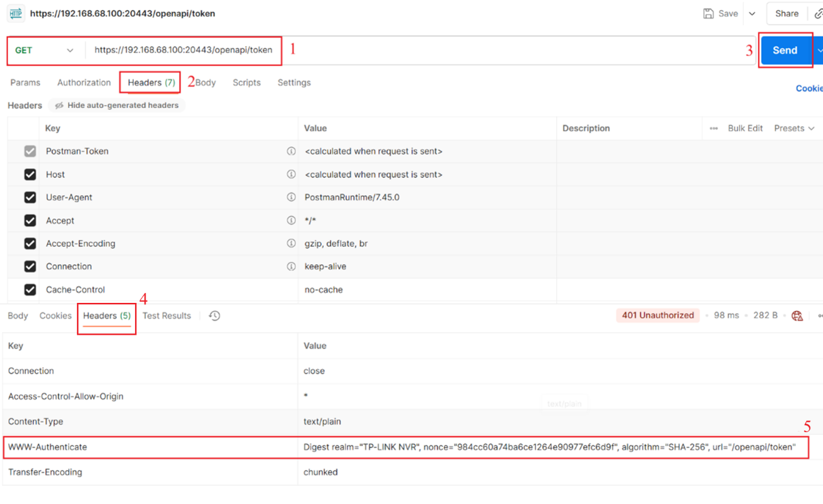The image size is (823, 504).
Task: Uncheck the Connection header checkbox
Action: (x=30, y=267)
